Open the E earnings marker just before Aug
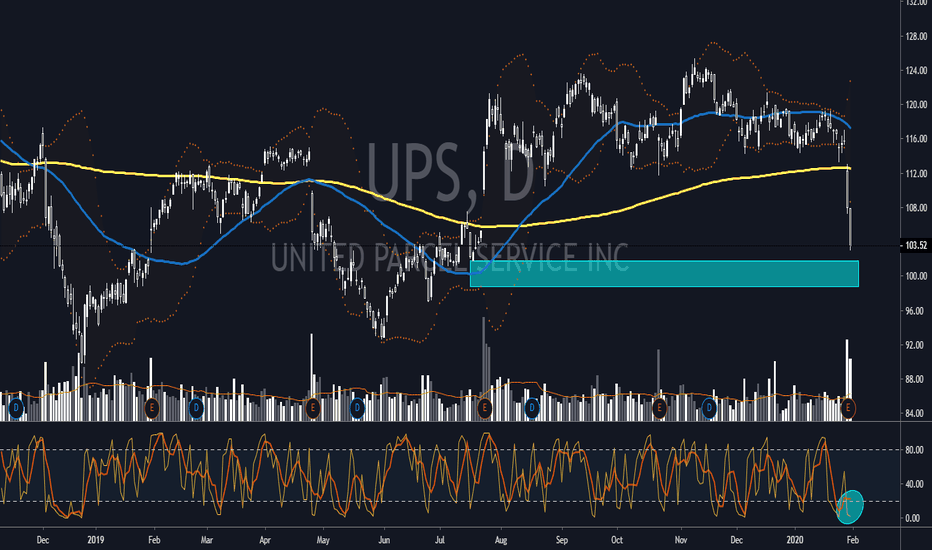The width and height of the screenshot is (932, 550). coord(484,408)
